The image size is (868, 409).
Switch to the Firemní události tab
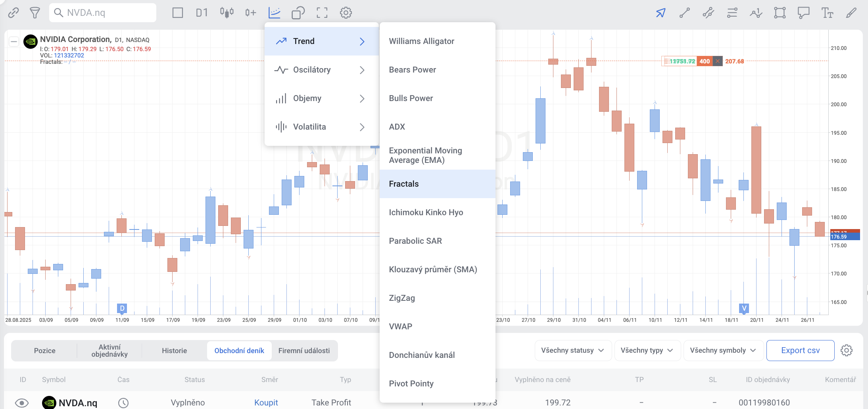coord(304,351)
